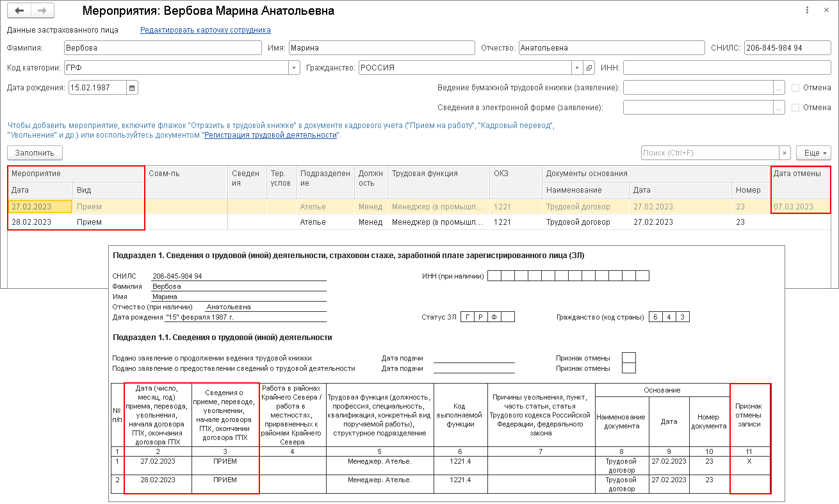Click the ИНН (при наличии) boxes in the form
Screen dimensions: 839x504
[568, 276]
